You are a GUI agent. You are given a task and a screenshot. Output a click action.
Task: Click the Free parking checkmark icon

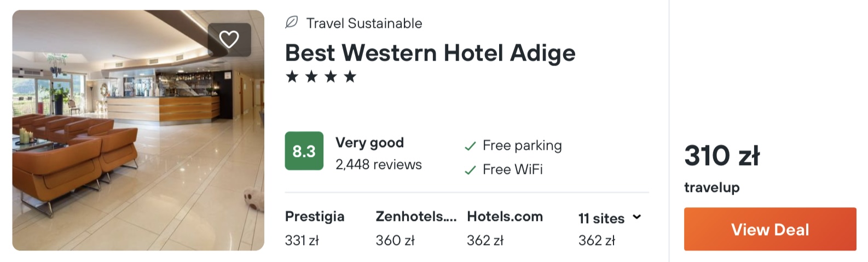click(470, 146)
